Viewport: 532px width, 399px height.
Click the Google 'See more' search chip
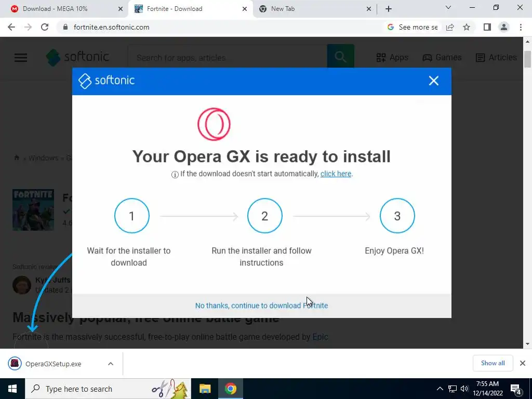(412, 27)
